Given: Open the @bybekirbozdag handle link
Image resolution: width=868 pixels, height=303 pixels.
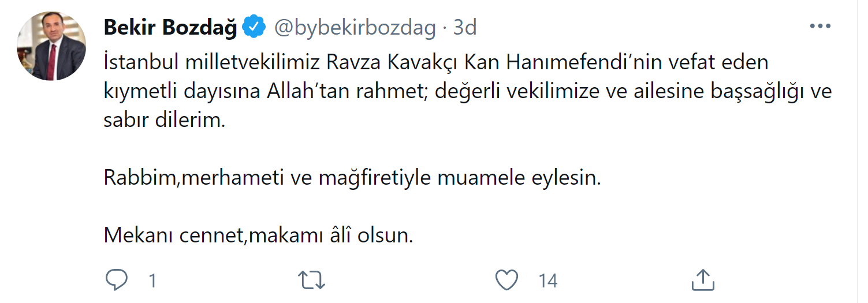Looking at the screenshot, I should [x=355, y=28].
